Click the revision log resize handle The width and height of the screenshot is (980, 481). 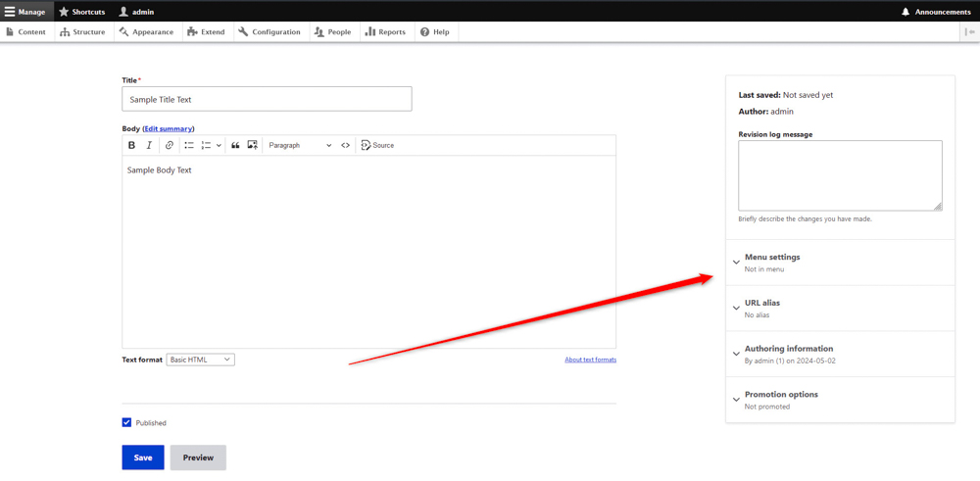(938, 207)
